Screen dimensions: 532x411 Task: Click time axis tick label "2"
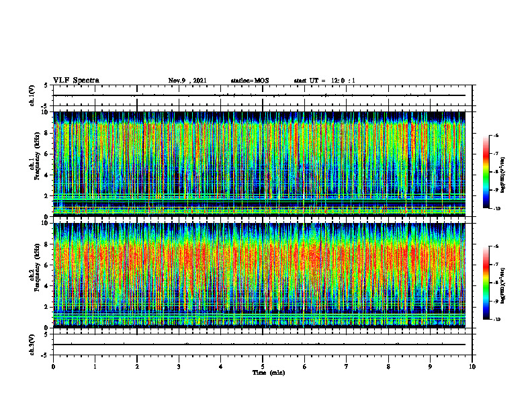[x=137, y=367]
